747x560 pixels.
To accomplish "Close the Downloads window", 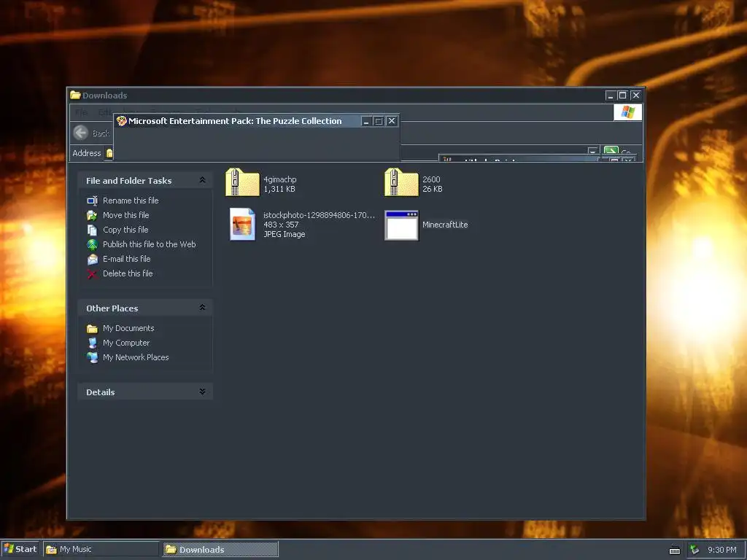I will click(635, 96).
